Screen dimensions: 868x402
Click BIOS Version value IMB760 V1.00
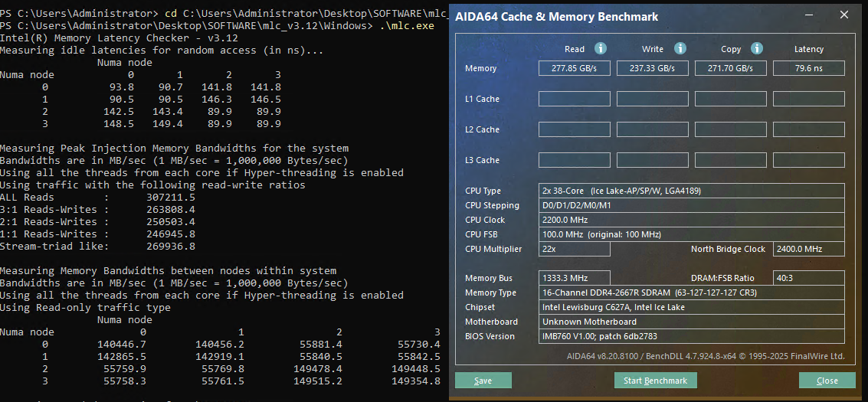click(692, 336)
